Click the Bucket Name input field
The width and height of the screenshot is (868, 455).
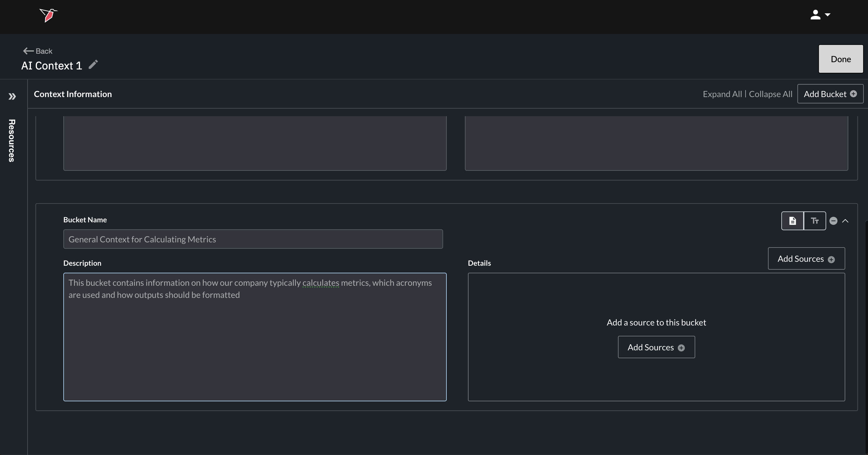click(253, 239)
